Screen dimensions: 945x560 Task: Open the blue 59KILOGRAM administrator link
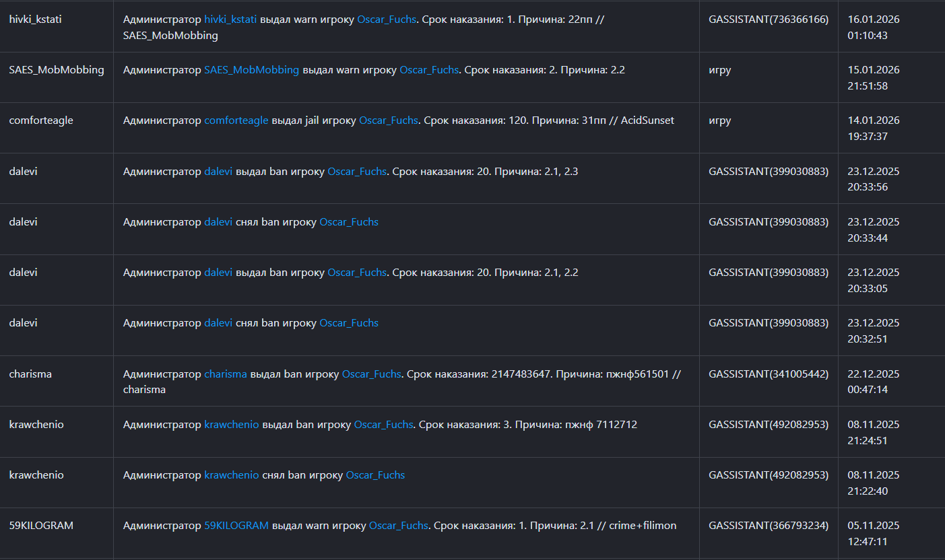click(236, 525)
